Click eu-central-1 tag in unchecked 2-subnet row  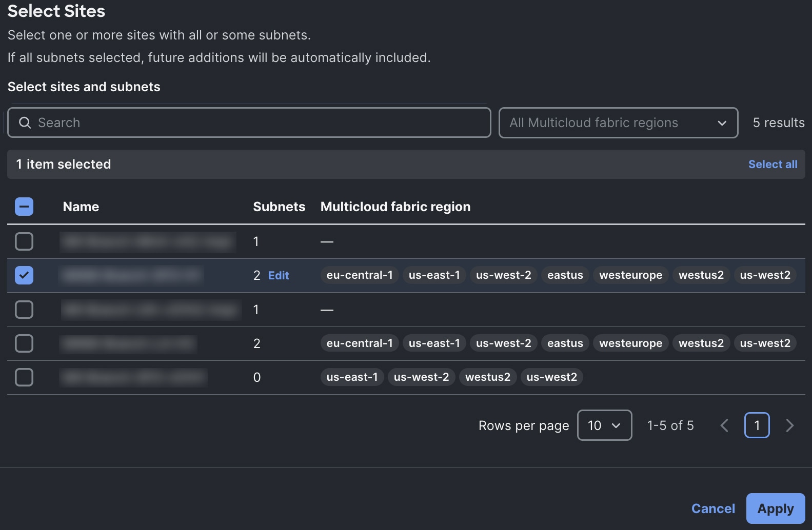[360, 343]
